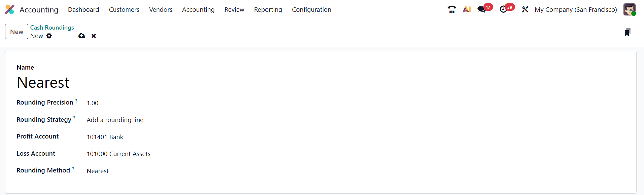Open the Rounding Method dropdown
This screenshot has height=195, width=644.
(x=98, y=171)
